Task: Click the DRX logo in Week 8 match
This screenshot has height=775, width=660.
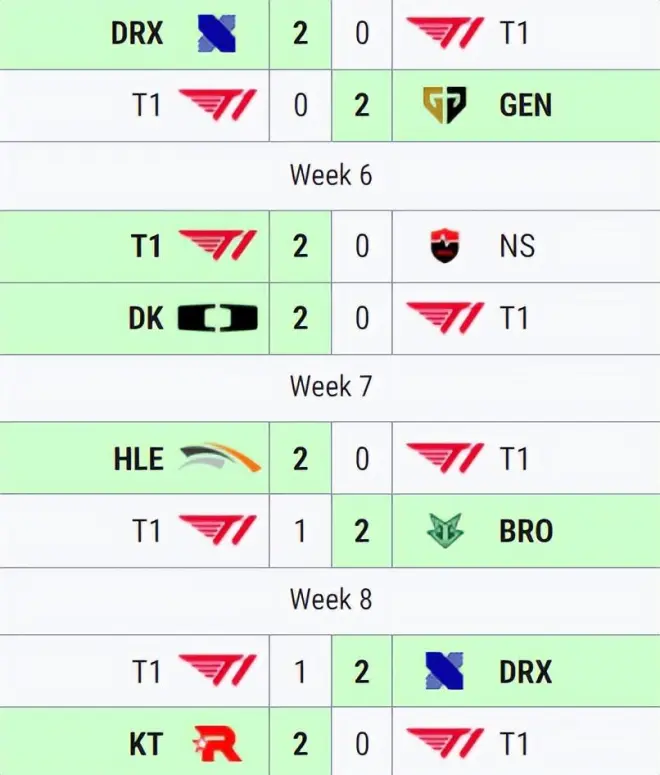Action: click(x=445, y=671)
